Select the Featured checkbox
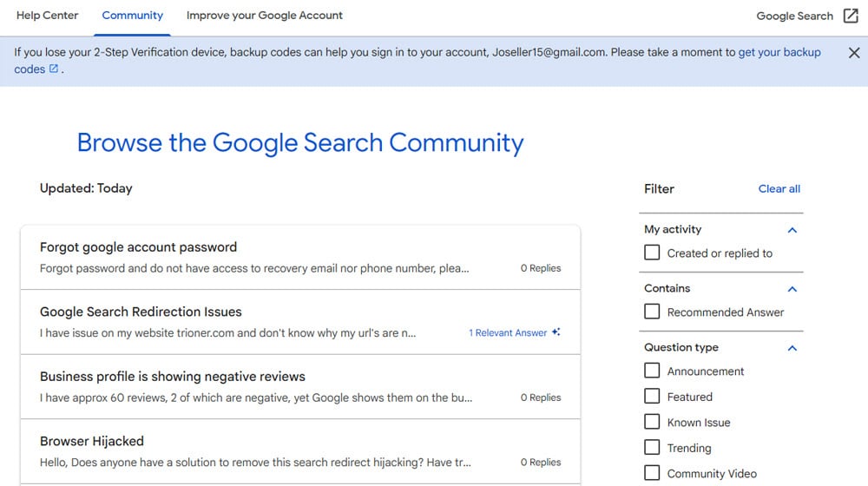Screen dimensions: 868x486 click(x=652, y=397)
